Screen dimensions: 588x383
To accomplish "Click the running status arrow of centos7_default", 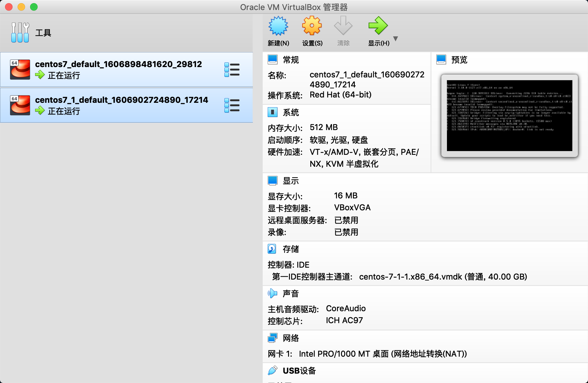I will pos(40,75).
